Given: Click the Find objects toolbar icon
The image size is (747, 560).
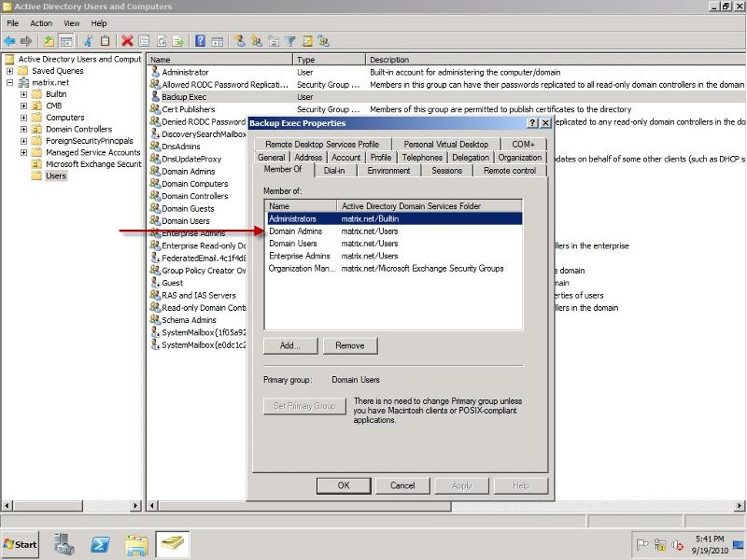Looking at the screenshot, I should pos(307,41).
